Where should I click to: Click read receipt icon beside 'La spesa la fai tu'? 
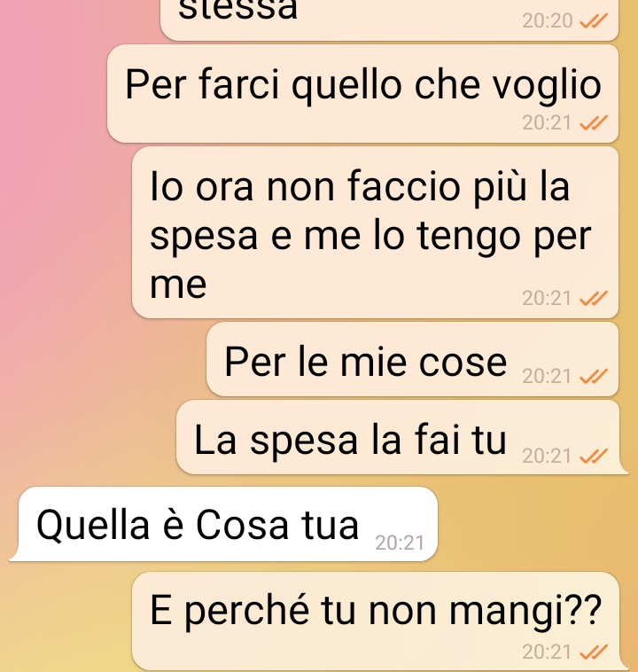594,456
